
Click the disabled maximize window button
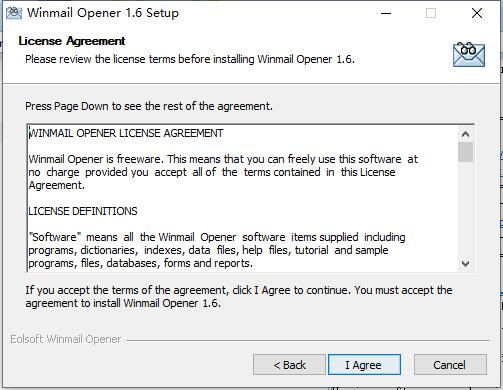tap(431, 13)
